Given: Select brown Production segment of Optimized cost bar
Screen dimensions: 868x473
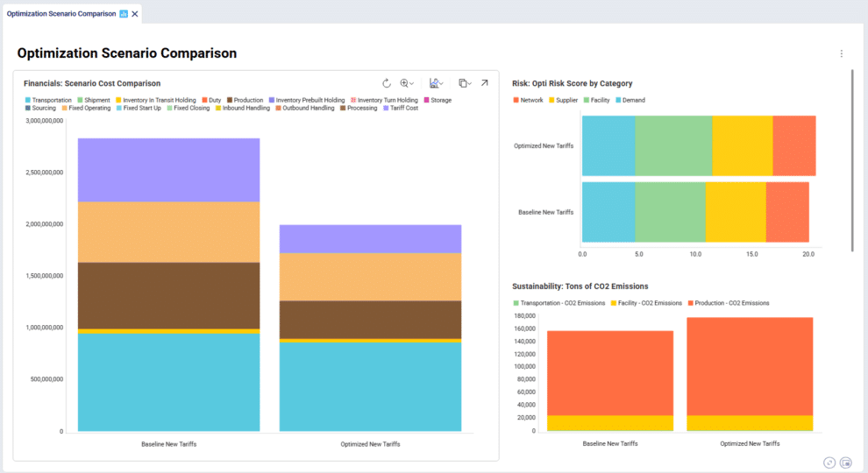Looking at the screenshot, I should tap(370, 320).
